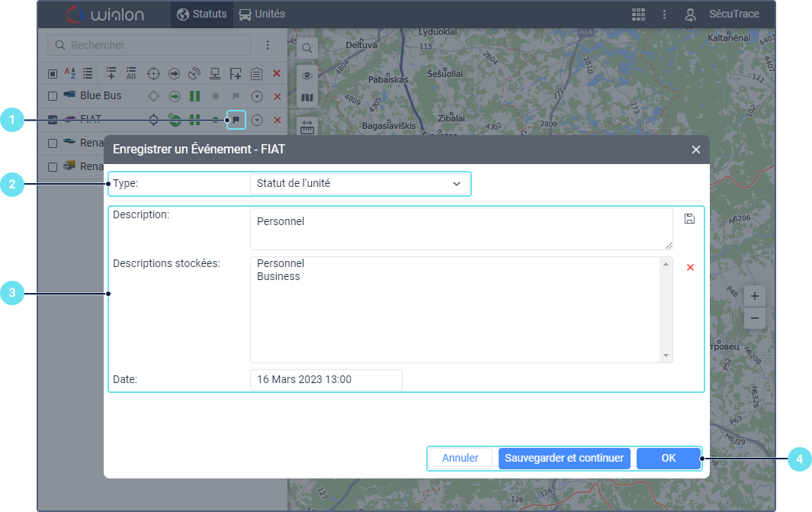This screenshot has height=512, width=812.
Task: Save the description using the floppy disk icon
Action: [x=689, y=219]
